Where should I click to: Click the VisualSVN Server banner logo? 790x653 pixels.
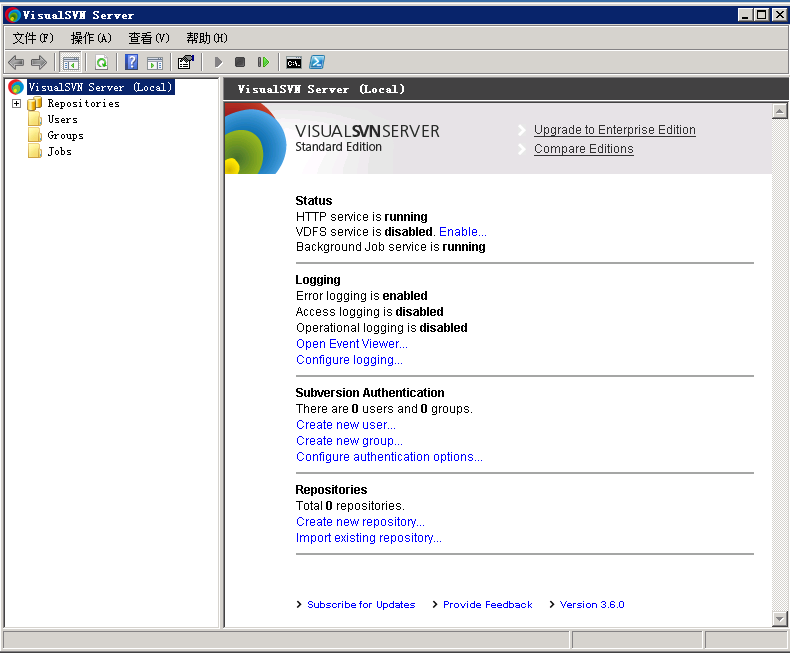[x=255, y=139]
